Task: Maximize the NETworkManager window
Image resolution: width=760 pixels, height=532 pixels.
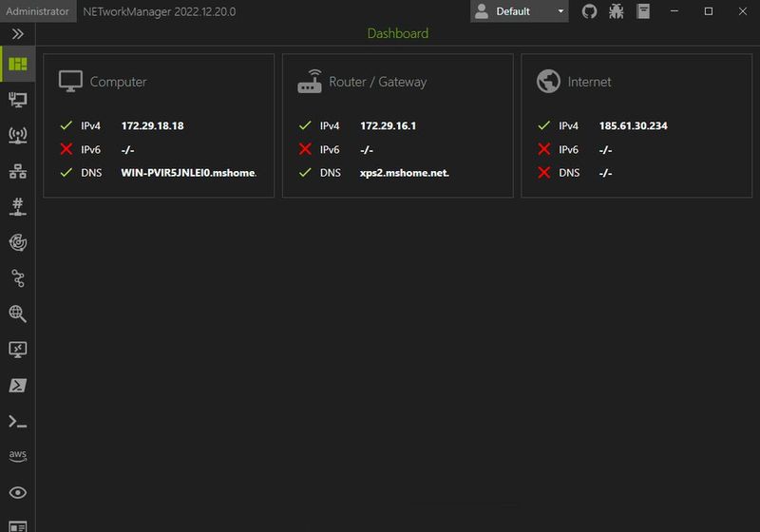Action: pos(709,11)
